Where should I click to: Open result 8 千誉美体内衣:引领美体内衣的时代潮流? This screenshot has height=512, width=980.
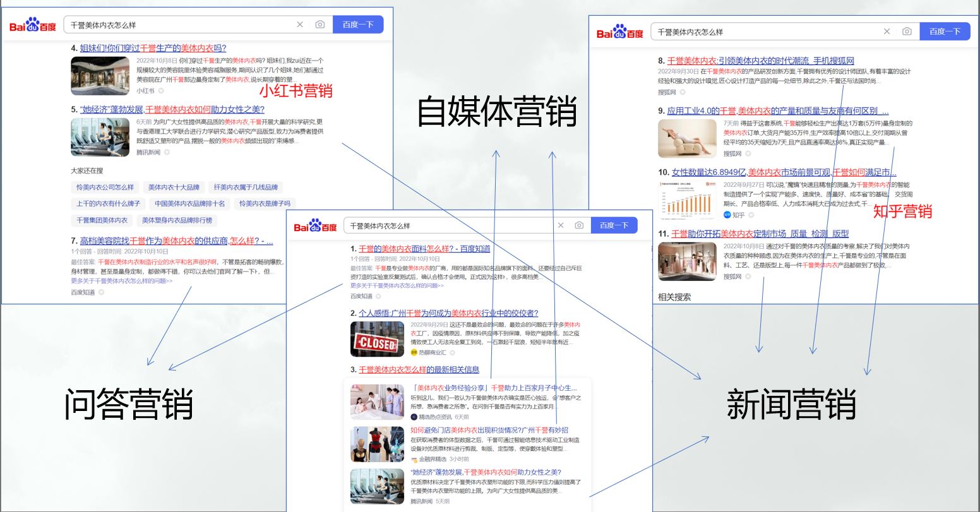[x=760, y=61]
